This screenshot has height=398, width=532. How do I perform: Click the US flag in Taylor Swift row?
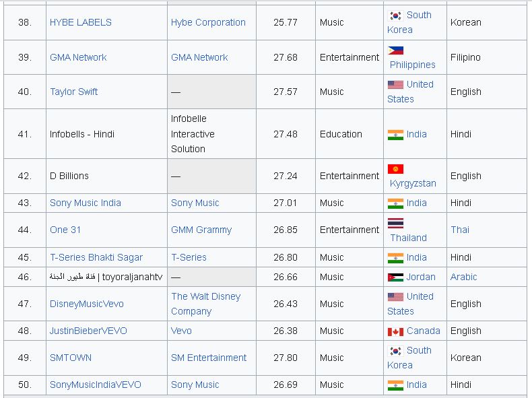[395, 85]
